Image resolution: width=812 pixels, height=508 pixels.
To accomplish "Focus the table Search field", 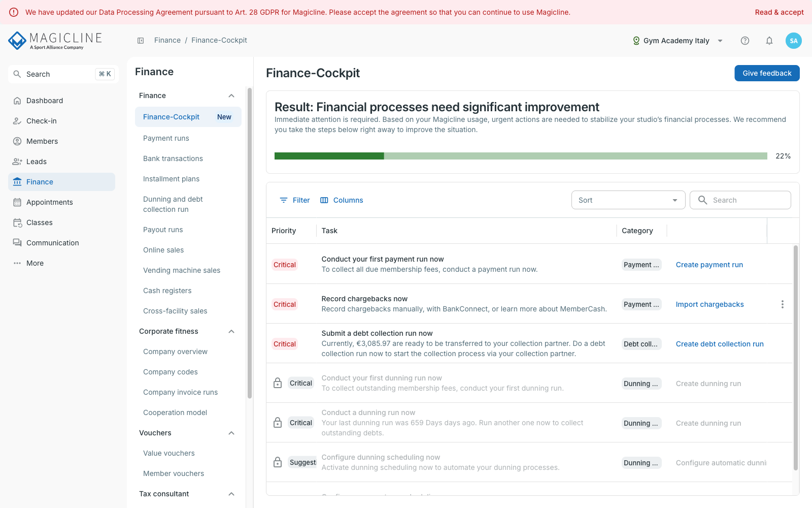I will [x=740, y=200].
